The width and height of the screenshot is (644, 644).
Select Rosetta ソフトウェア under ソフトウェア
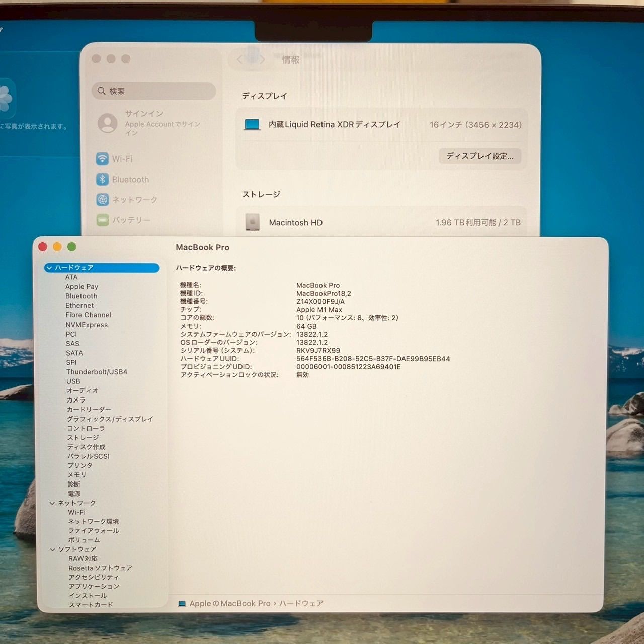tap(100, 568)
